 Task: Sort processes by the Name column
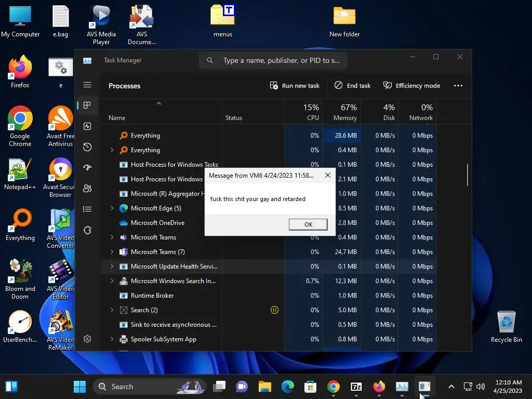[162, 111]
